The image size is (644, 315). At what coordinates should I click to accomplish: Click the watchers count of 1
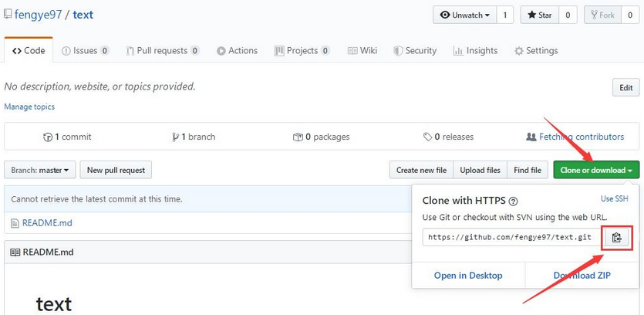[x=505, y=15]
